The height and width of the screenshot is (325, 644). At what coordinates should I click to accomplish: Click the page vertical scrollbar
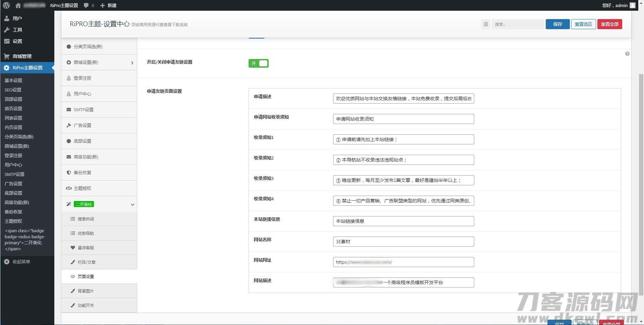(x=641, y=168)
